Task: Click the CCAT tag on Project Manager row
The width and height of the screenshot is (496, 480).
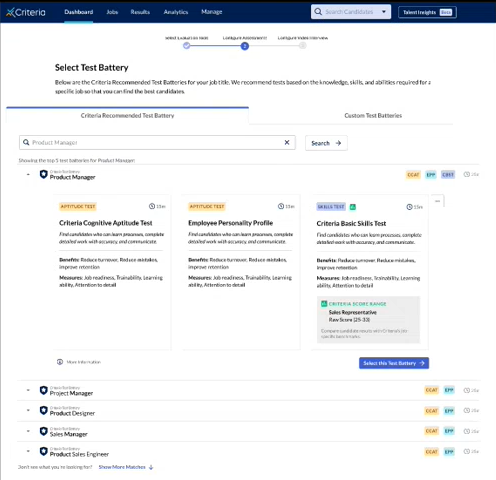Action: pyautogui.click(x=432, y=390)
